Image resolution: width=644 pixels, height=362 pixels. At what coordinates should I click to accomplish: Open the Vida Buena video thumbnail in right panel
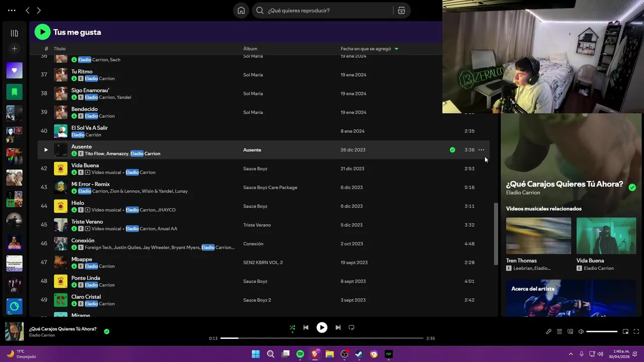606,236
